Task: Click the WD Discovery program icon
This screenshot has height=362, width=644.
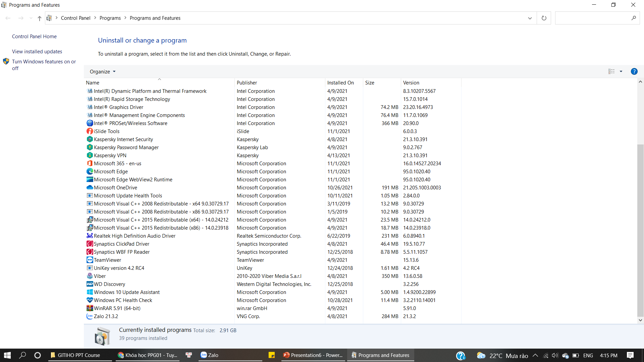Action: pos(90,284)
